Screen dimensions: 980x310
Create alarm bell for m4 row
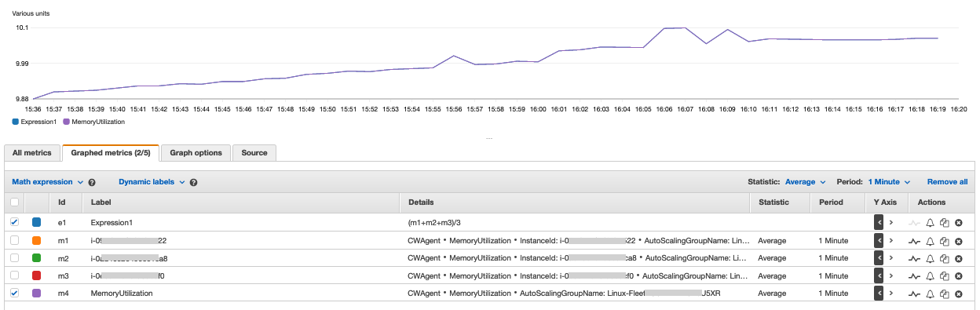[931, 294]
